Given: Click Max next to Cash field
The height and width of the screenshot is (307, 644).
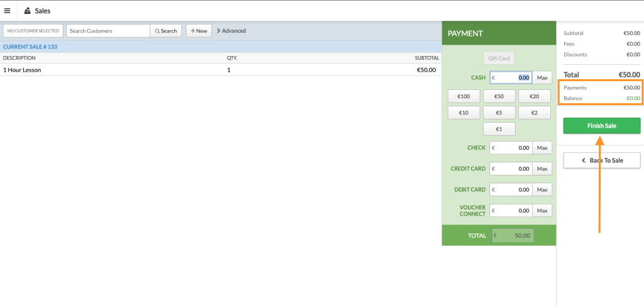Looking at the screenshot, I should tap(542, 78).
